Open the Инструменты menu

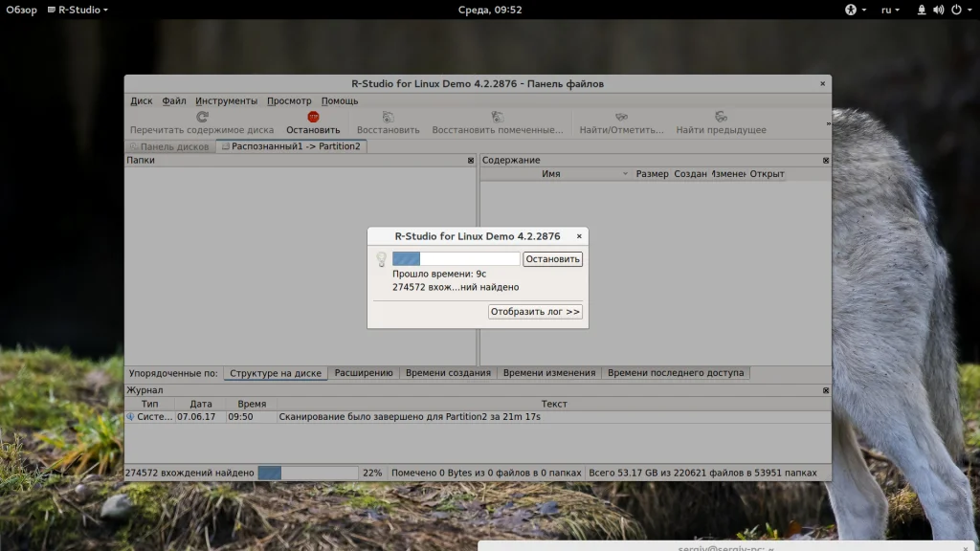click(x=226, y=100)
